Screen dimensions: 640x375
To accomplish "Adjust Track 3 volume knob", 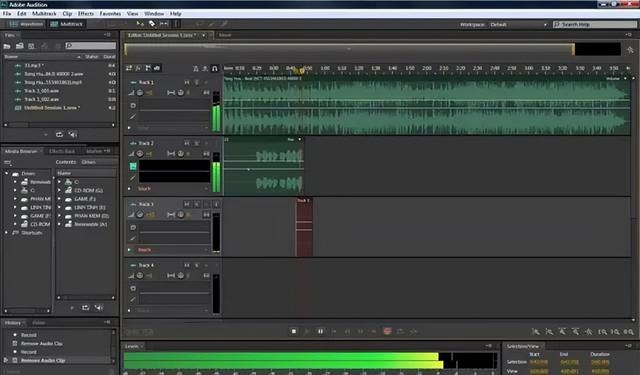I will (x=140, y=215).
